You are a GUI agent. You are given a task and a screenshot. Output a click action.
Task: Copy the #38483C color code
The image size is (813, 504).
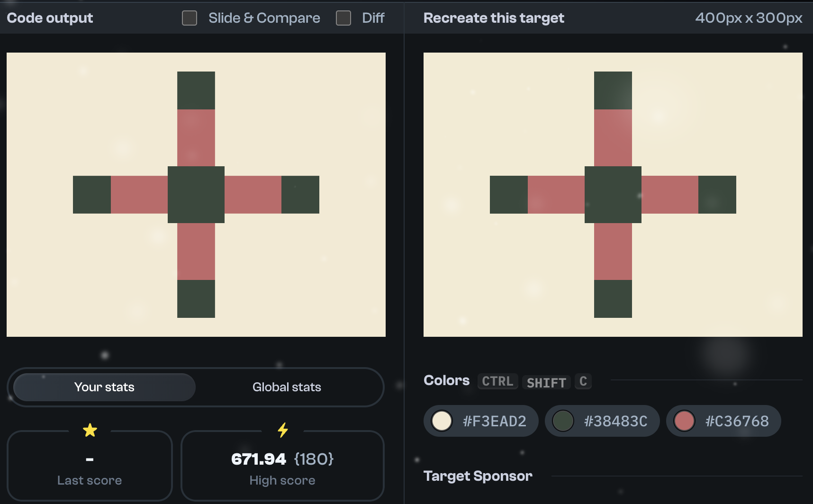click(x=616, y=421)
